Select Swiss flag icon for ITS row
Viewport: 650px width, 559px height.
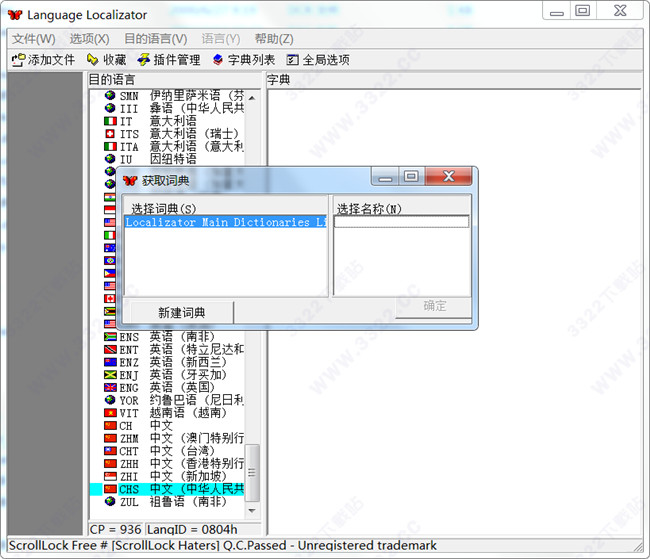tap(110, 134)
